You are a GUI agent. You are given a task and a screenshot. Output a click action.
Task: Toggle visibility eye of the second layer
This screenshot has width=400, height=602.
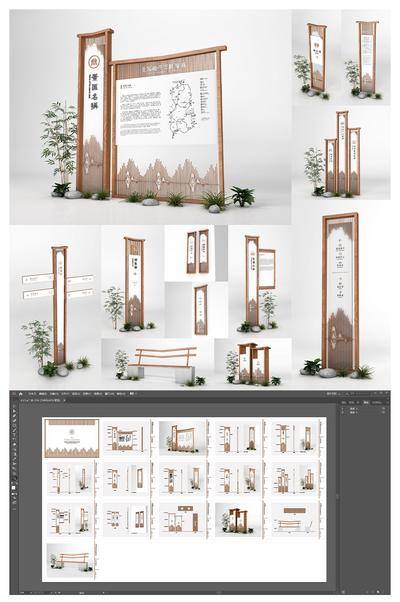tap(342, 412)
